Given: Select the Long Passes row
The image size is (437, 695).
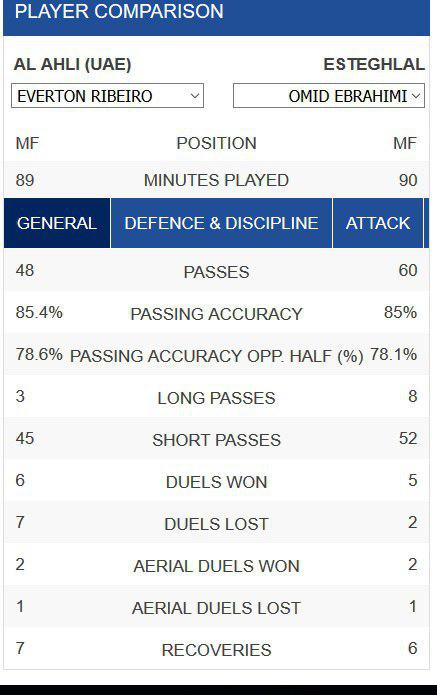Looking at the screenshot, I should (216, 397).
